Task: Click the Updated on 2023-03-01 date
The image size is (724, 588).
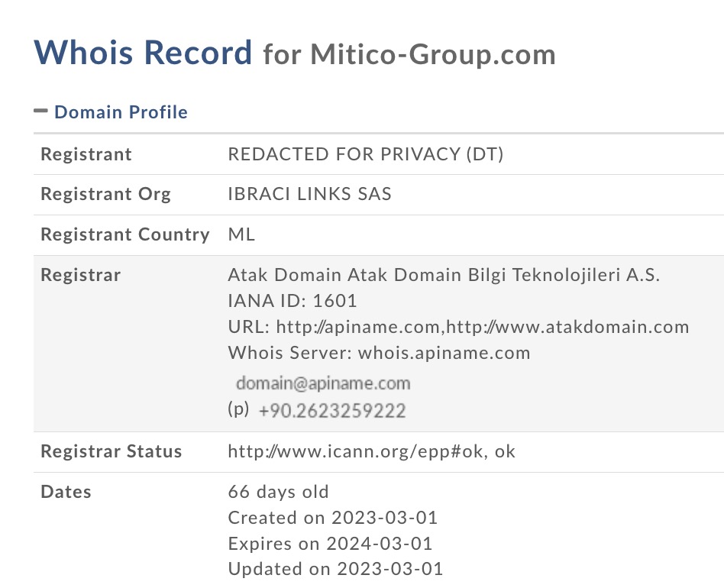Action: click(335, 569)
